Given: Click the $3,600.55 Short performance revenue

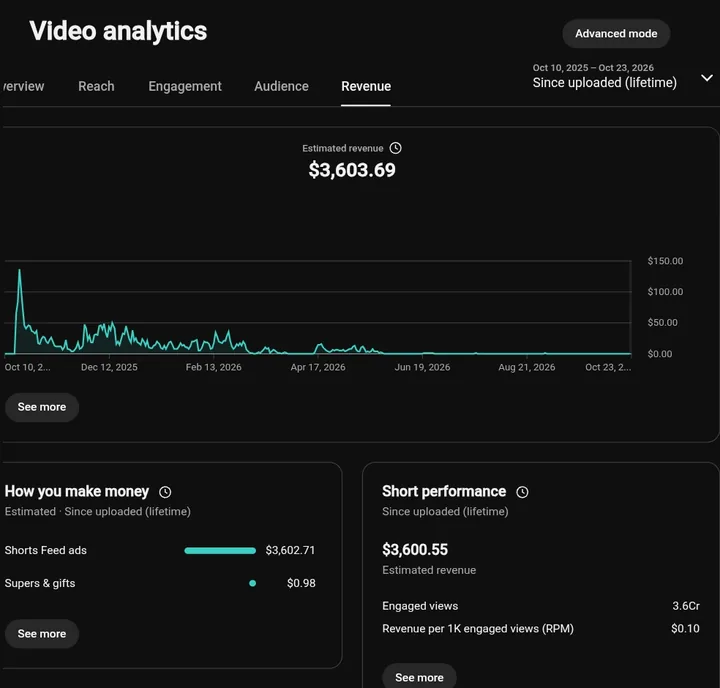Looking at the screenshot, I should point(415,550).
